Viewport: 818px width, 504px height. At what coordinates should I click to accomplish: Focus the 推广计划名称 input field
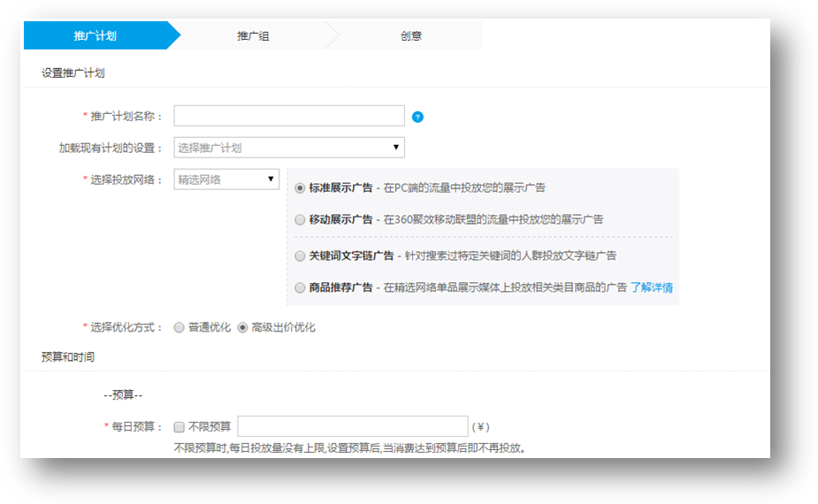pyautogui.click(x=289, y=116)
